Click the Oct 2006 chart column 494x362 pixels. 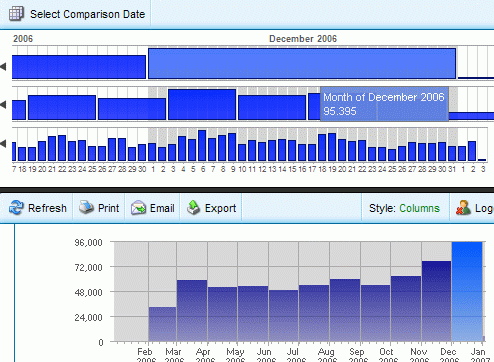406,309
